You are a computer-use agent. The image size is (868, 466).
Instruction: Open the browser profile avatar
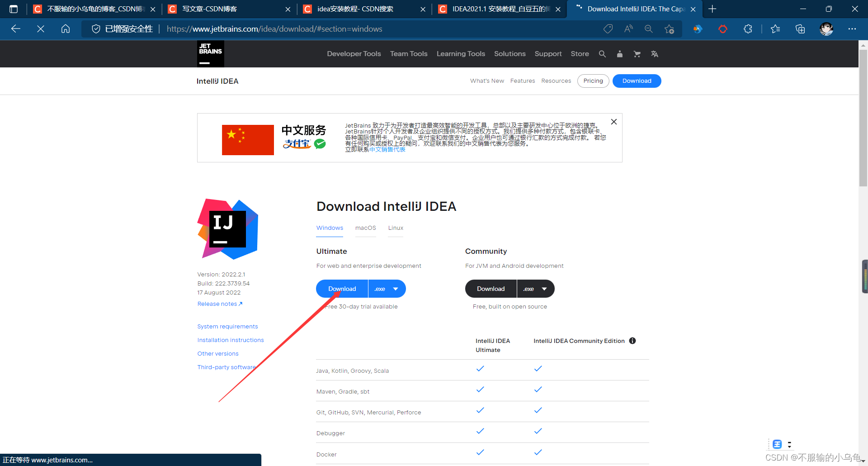tap(826, 29)
